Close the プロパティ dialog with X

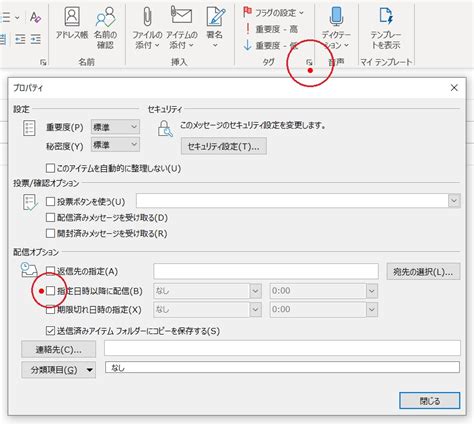coord(454,88)
